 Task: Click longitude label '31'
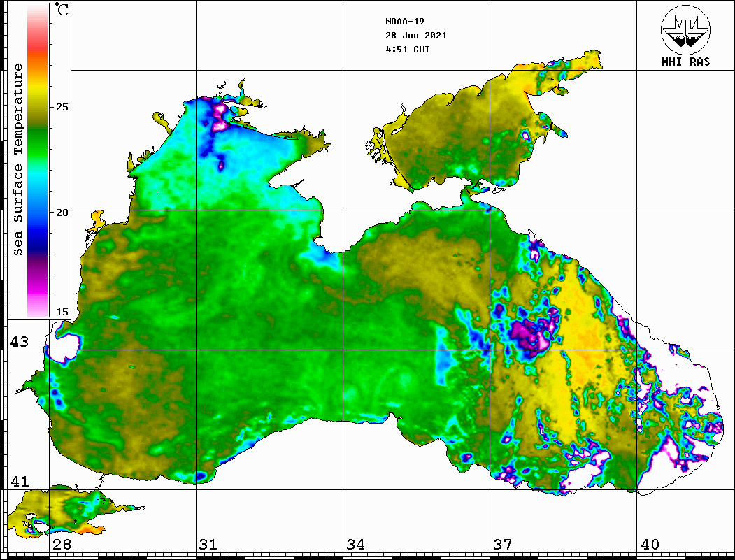[x=208, y=544]
